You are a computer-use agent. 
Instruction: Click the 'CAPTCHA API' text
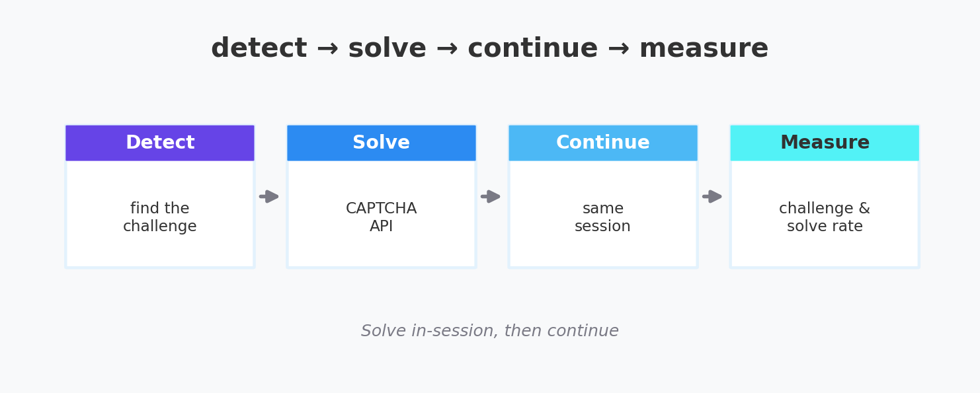tap(382, 217)
